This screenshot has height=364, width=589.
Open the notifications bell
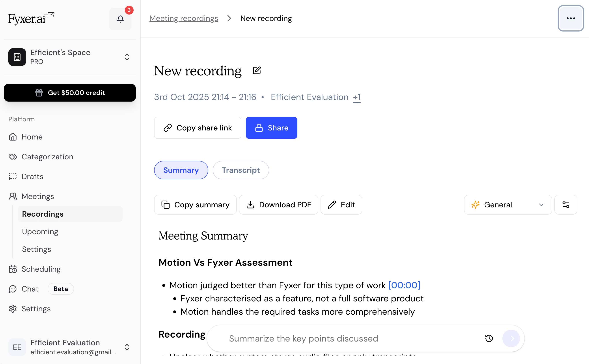point(120,19)
